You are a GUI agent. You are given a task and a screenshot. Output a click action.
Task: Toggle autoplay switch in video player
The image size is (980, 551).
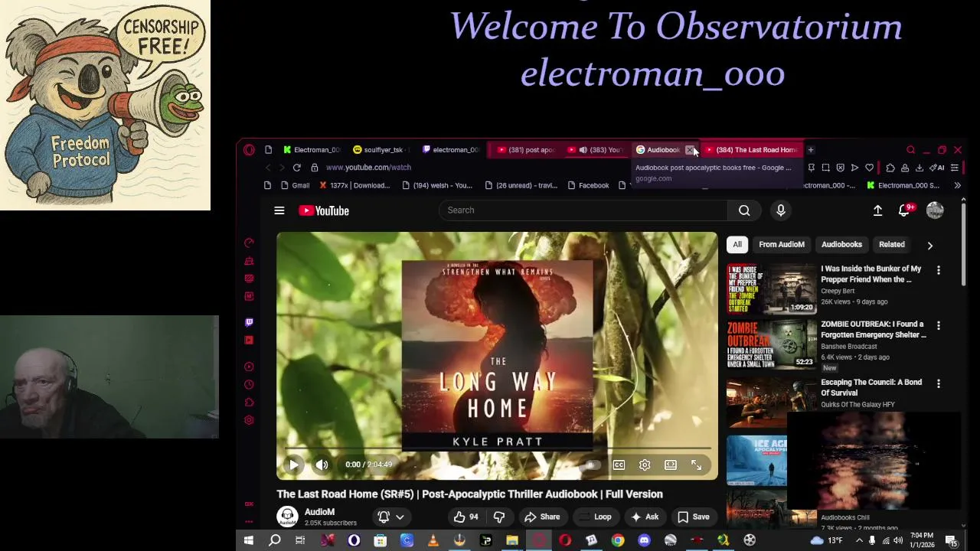tap(591, 465)
